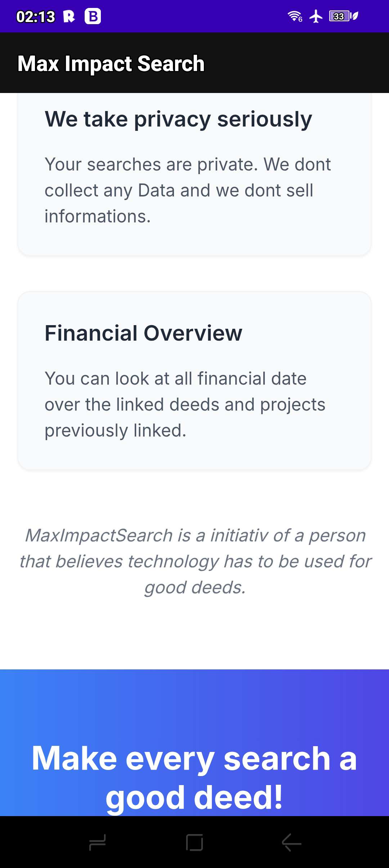This screenshot has width=389, height=868.
Task: Tap the airplane mode status icon
Action: point(316,16)
